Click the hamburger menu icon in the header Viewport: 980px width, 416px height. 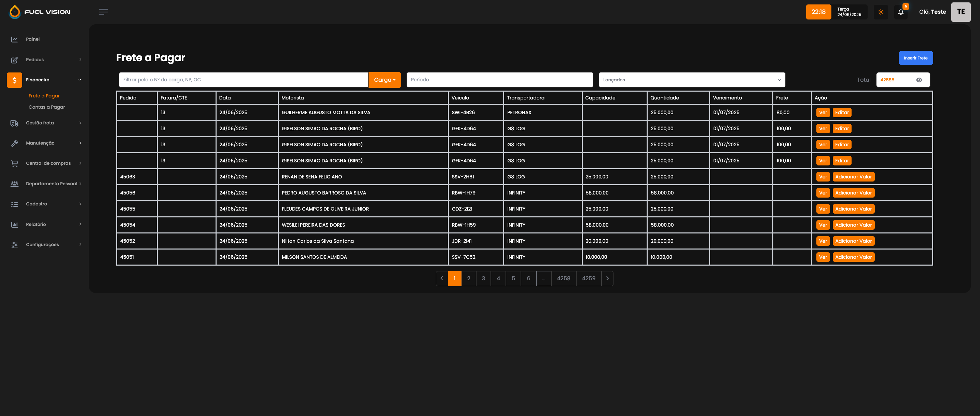103,12
